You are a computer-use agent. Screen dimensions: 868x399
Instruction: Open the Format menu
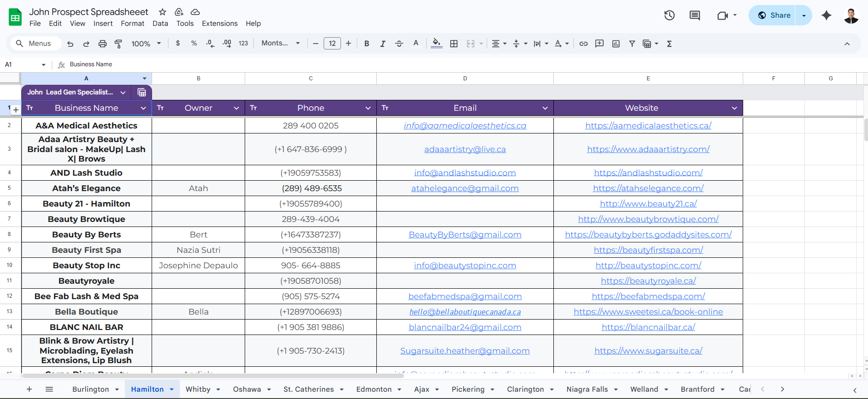[x=133, y=24]
